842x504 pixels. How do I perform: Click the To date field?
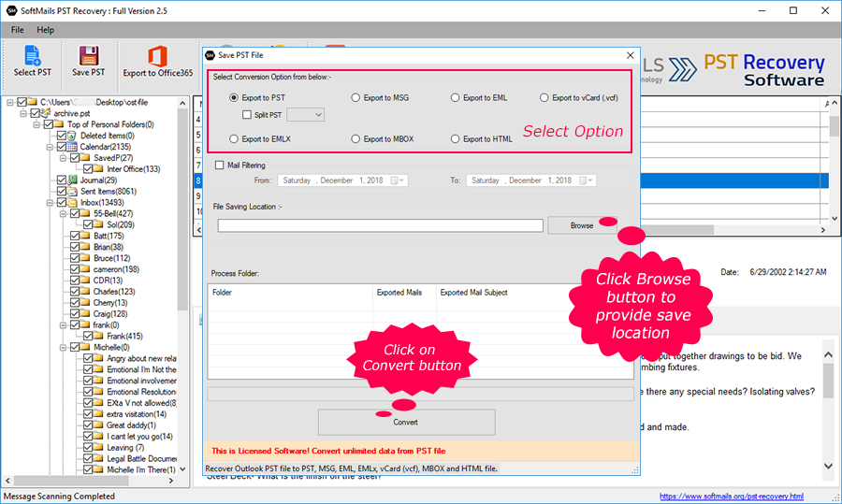coord(531,180)
